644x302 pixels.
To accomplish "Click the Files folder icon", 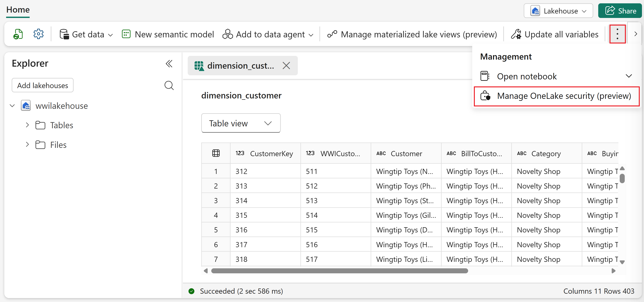I will 40,145.
